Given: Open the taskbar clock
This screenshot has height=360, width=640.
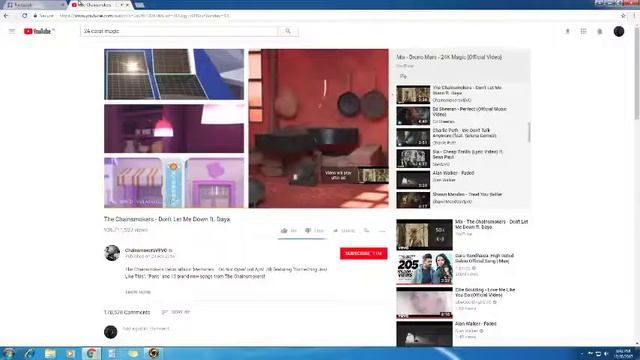Looking at the screenshot, I should coord(624,353).
